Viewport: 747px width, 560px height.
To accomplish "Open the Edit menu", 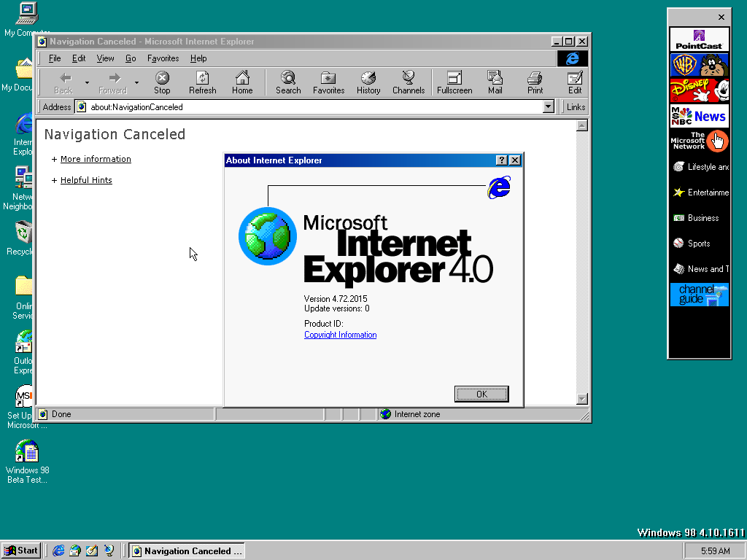I will click(x=79, y=58).
